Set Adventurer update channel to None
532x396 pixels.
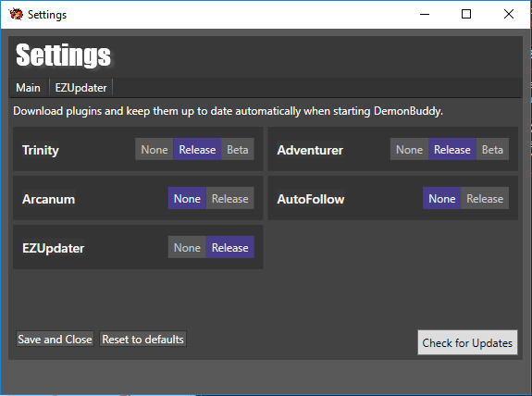coord(410,150)
